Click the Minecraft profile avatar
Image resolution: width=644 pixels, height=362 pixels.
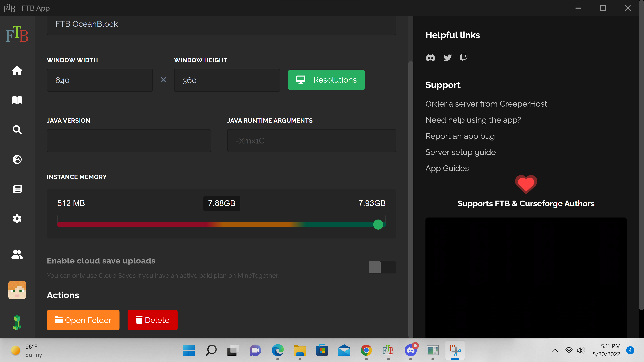[x=17, y=290]
